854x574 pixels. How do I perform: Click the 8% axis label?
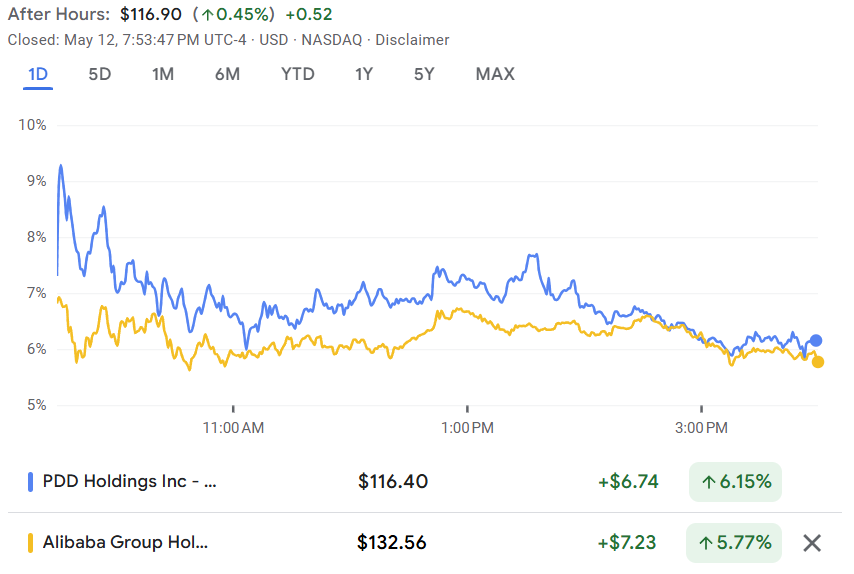(36, 237)
